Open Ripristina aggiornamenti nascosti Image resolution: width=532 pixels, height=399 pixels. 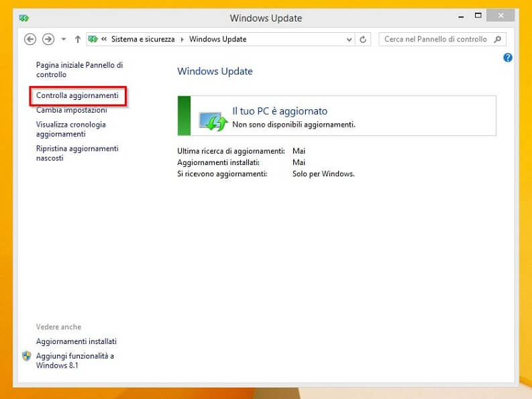[77, 153]
